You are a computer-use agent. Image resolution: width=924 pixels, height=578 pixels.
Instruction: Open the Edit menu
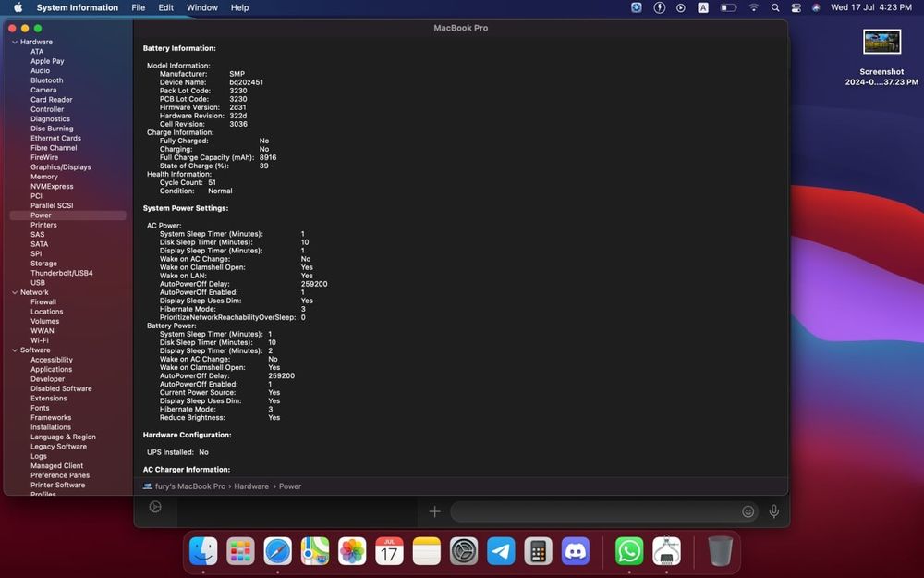166,7
